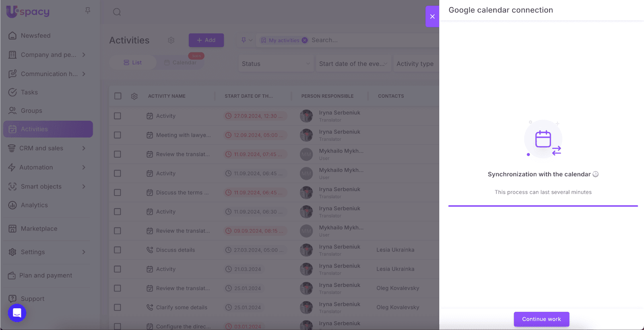Remove the My activities filter chip
Viewport: 644px width, 330px height.
(x=305, y=40)
